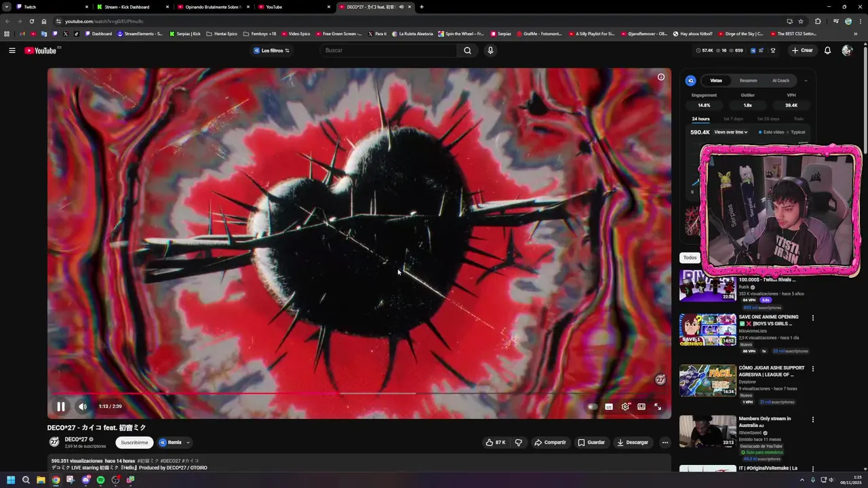Screen dimensions: 868x488
Task: Open browser extensions puzzle icon
Action: (x=818, y=21)
